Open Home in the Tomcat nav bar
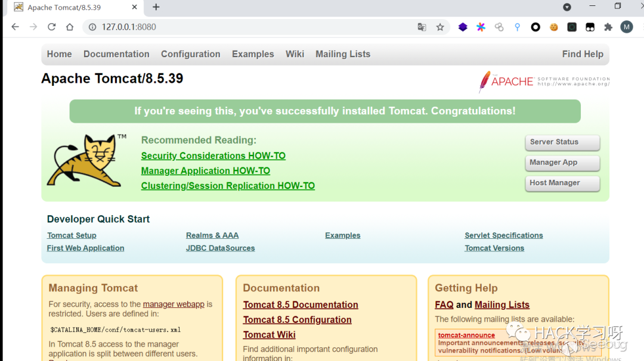The height and width of the screenshot is (361, 644). (x=59, y=54)
